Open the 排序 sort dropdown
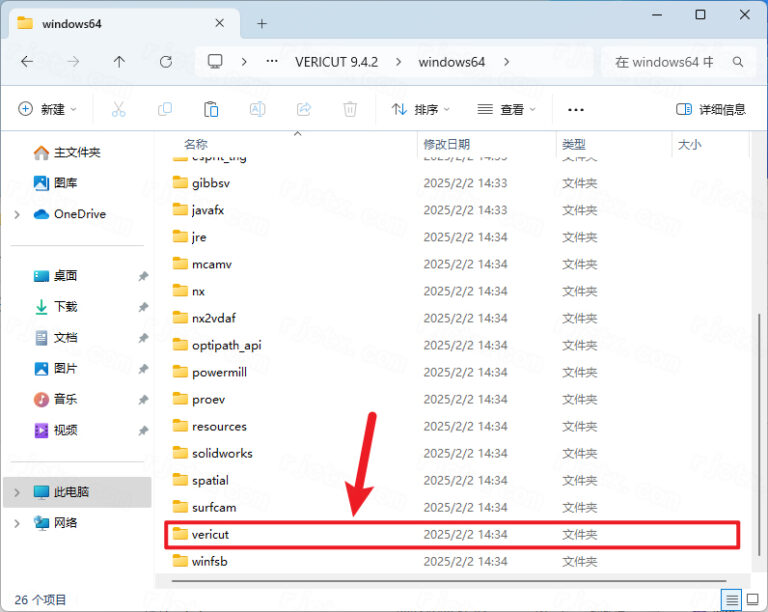The height and width of the screenshot is (612, 768). coord(420,109)
